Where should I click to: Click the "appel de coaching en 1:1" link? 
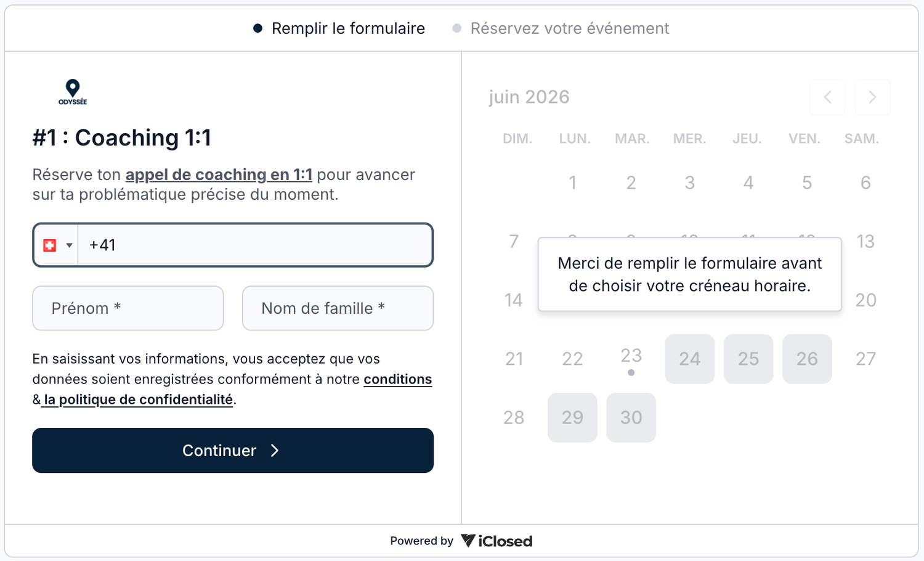[219, 174]
